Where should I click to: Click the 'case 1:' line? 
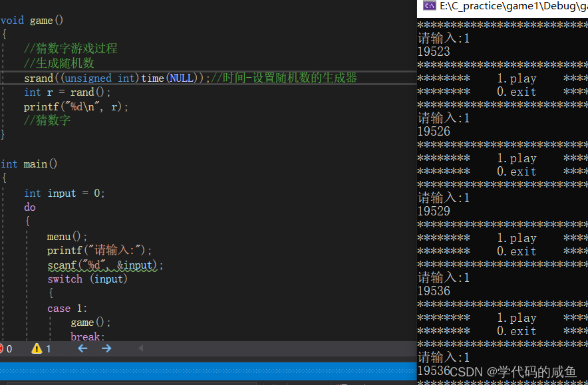coord(67,308)
